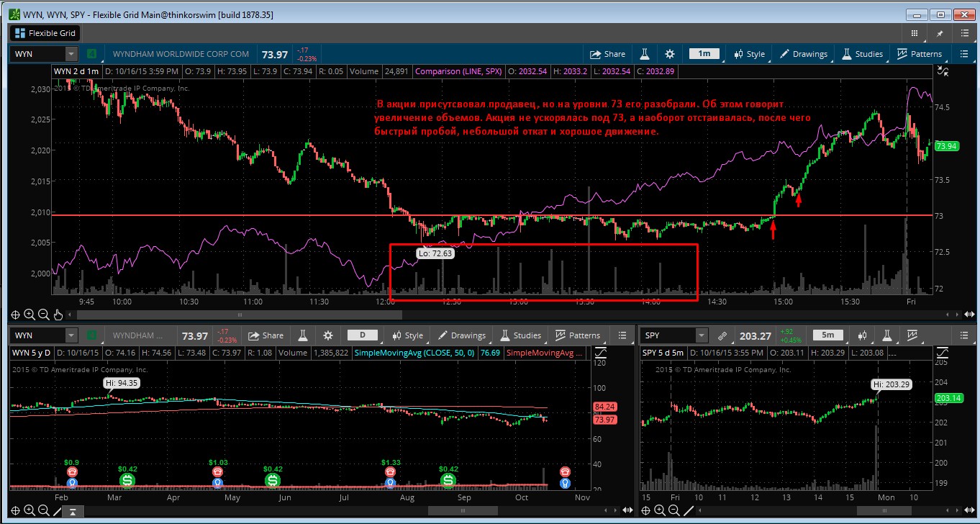Open the settings gear in the WYN daily chart
Viewport: 980px width, 524px height.
328,335
